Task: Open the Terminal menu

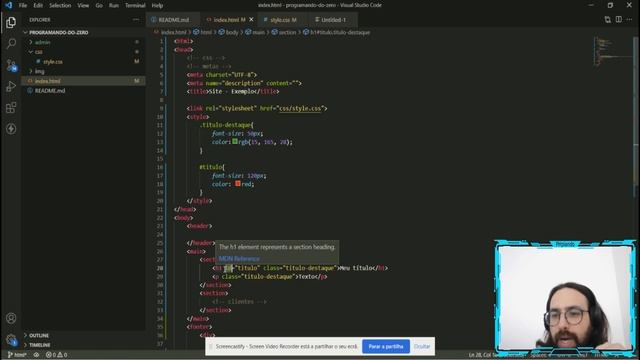Action: [x=135, y=5]
